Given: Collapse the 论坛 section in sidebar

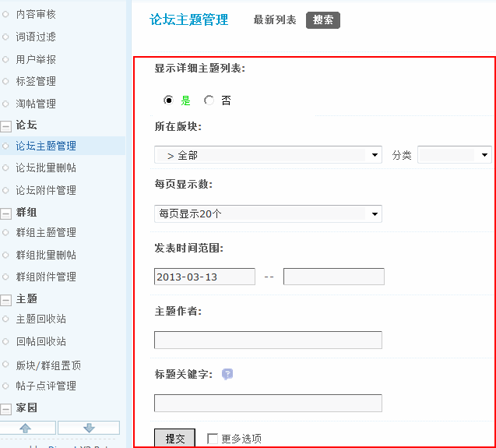Looking at the screenshot, I should (x=5, y=125).
